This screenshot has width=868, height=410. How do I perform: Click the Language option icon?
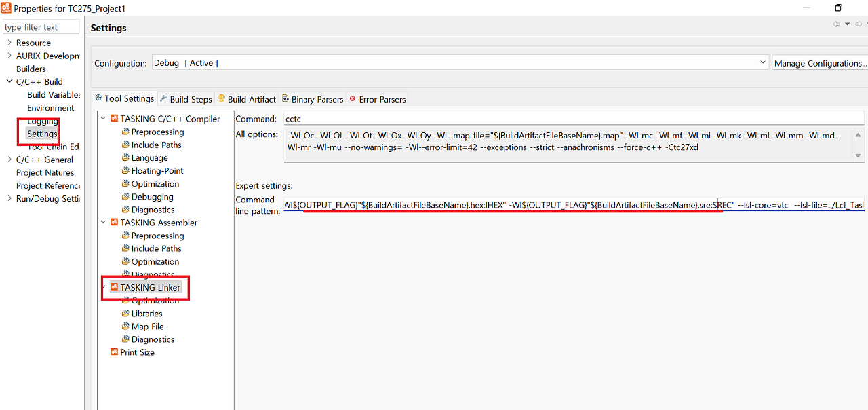coord(125,157)
